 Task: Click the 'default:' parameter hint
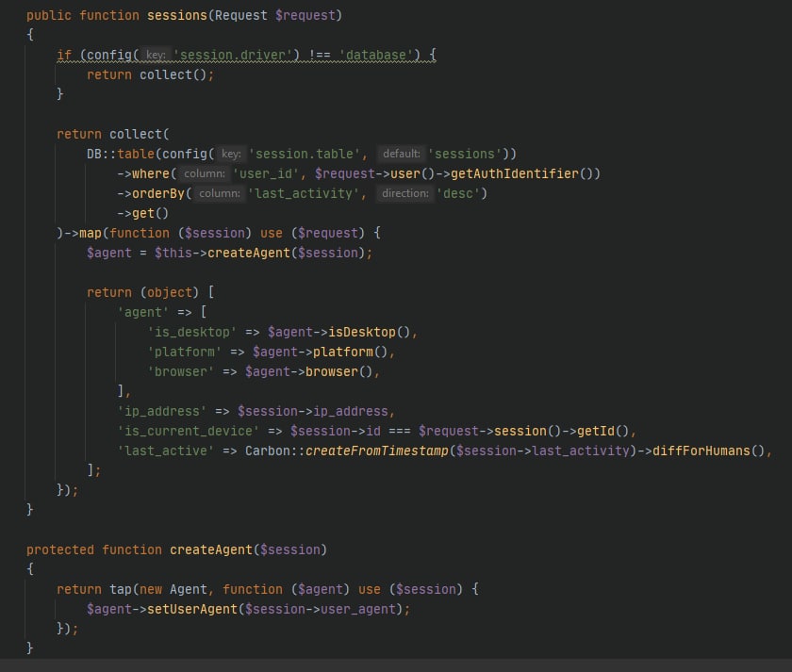click(402, 154)
